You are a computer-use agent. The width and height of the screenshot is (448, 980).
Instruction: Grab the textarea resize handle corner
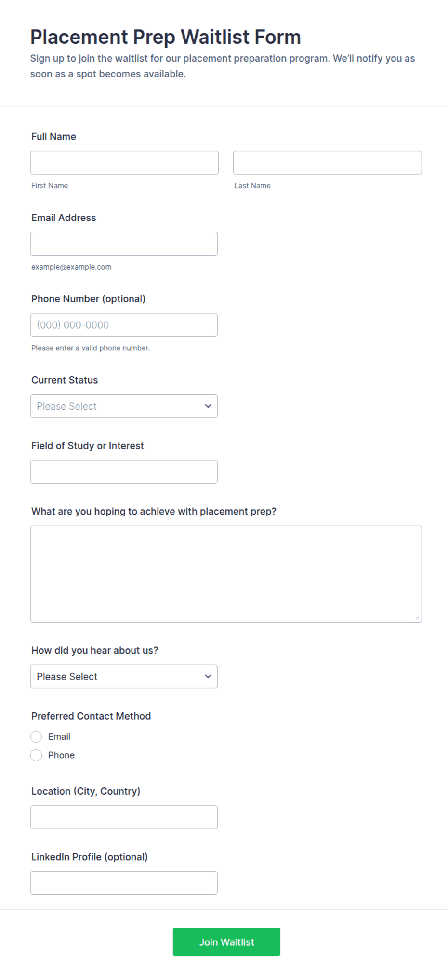tap(417, 618)
